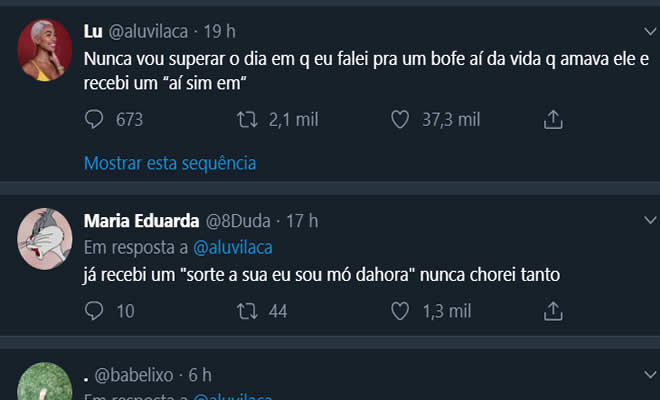Viewport: 660px width, 400px height.
Task: Open the @babelixo username handle
Action: coord(135,375)
